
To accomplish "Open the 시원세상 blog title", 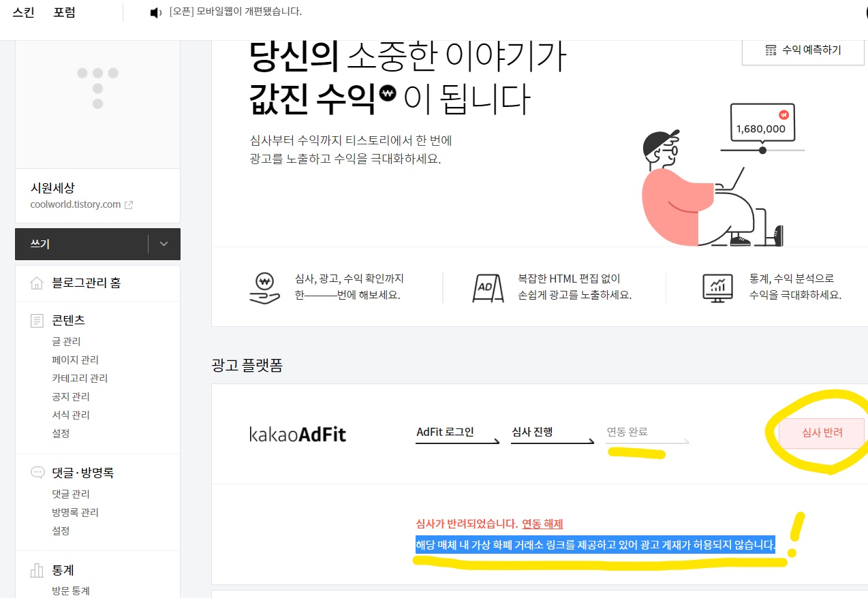I will (52, 189).
